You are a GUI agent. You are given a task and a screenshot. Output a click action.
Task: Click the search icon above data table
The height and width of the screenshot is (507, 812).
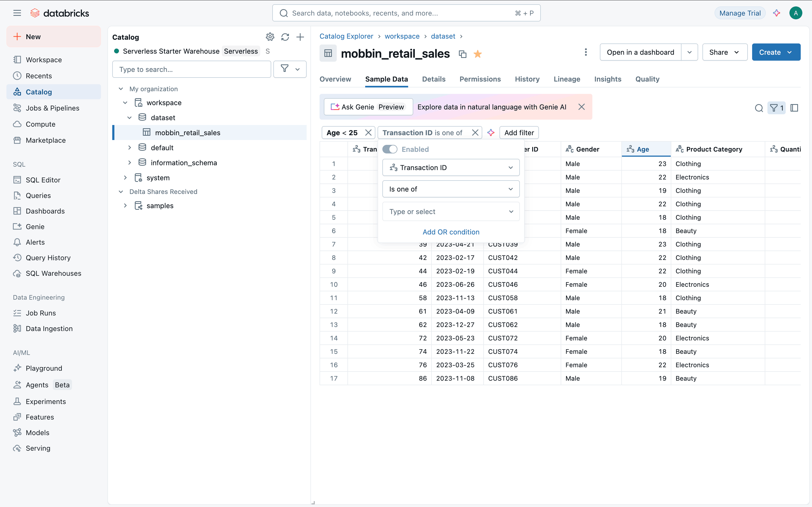(759, 108)
